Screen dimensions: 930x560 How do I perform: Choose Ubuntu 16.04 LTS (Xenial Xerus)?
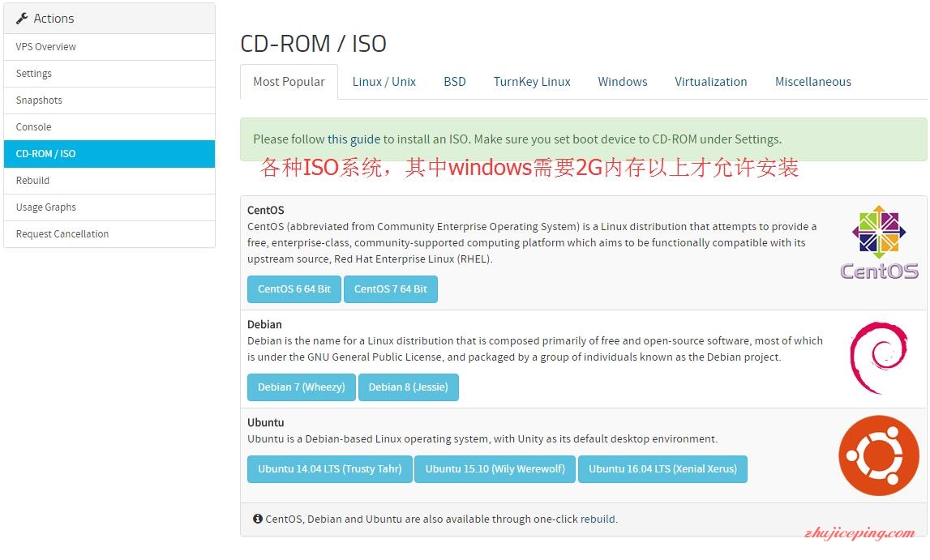click(x=662, y=469)
